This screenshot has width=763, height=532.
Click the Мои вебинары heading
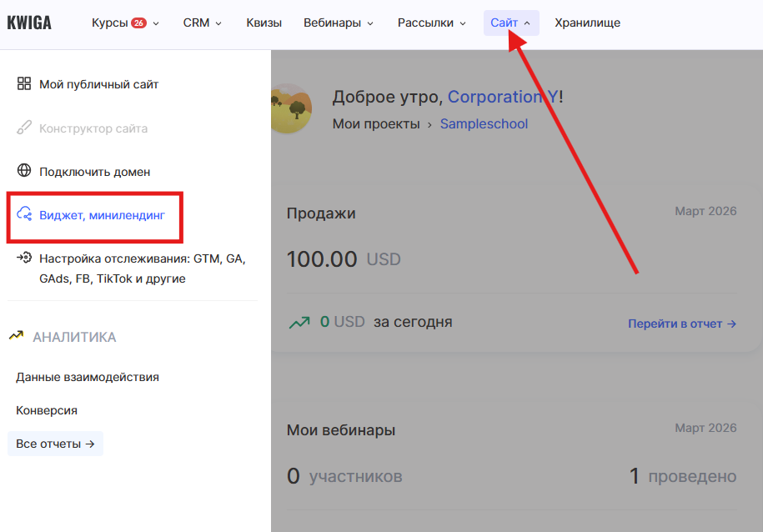(x=340, y=430)
